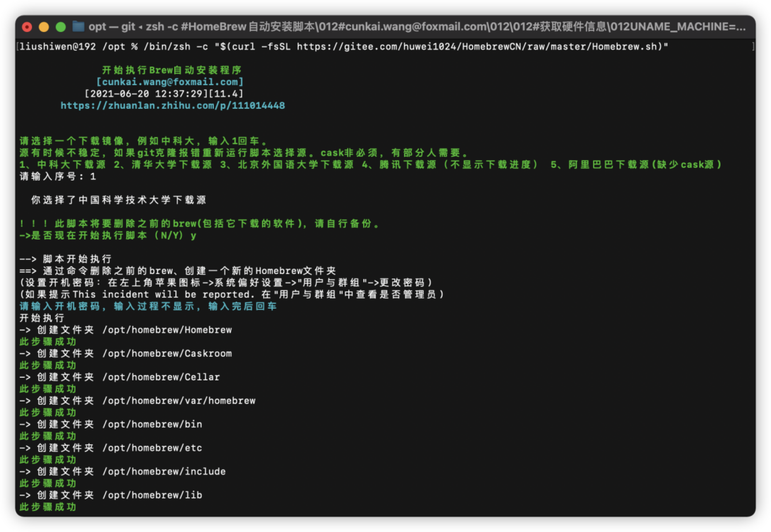Click the cyan line '请输入开机密码'
The width and height of the screenshot is (771, 532).
pyautogui.click(x=148, y=306)
